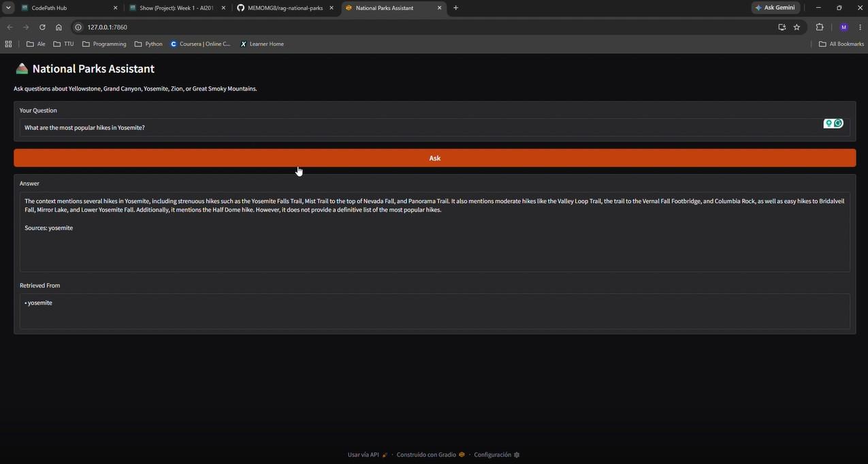Open the Programming bookmarks folder
Screen dimensions: 868x464
(104, 44)
